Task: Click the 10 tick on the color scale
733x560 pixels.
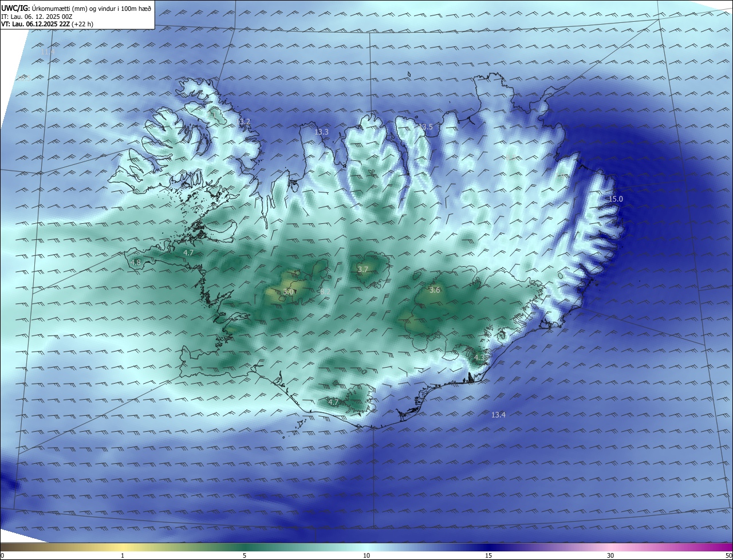Action: point(366,555)
